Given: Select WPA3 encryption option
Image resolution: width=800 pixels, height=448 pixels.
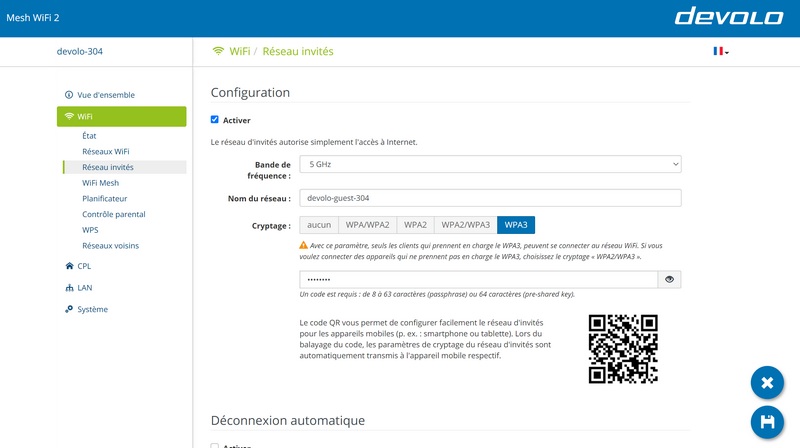Looking at the screenshot, I should pyautogui.click(x=516, y=225).
